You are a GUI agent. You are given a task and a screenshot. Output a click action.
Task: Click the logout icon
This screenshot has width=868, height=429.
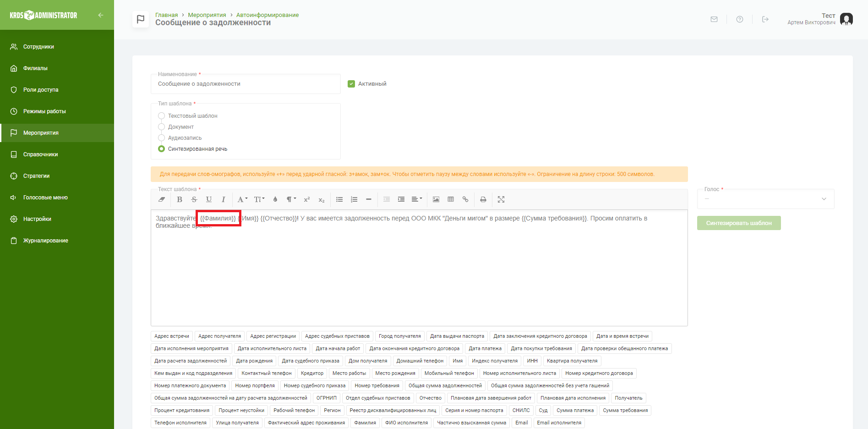765,19
